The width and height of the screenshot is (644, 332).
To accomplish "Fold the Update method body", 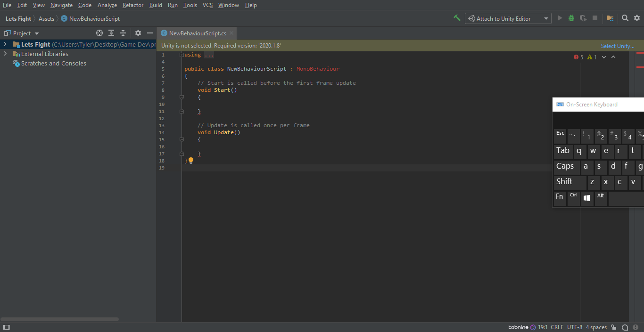I will (x=182, y=139).
